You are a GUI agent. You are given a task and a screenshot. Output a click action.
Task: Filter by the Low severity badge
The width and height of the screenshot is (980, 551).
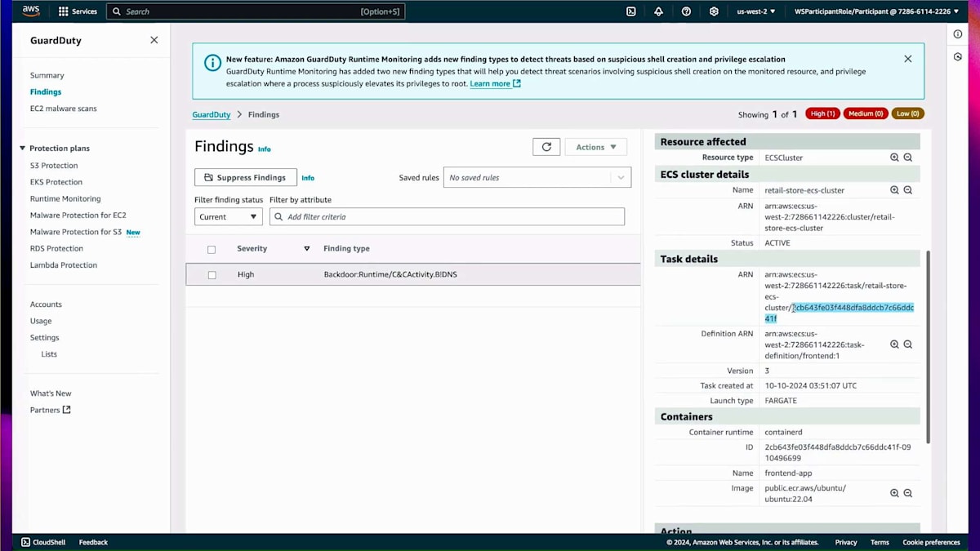tap(908, 113)
